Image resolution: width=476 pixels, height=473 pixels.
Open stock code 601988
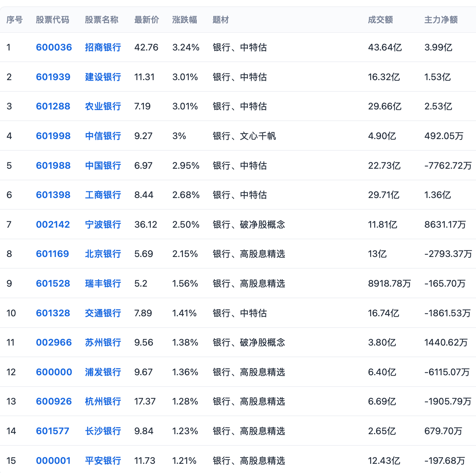tap(53, 166)
